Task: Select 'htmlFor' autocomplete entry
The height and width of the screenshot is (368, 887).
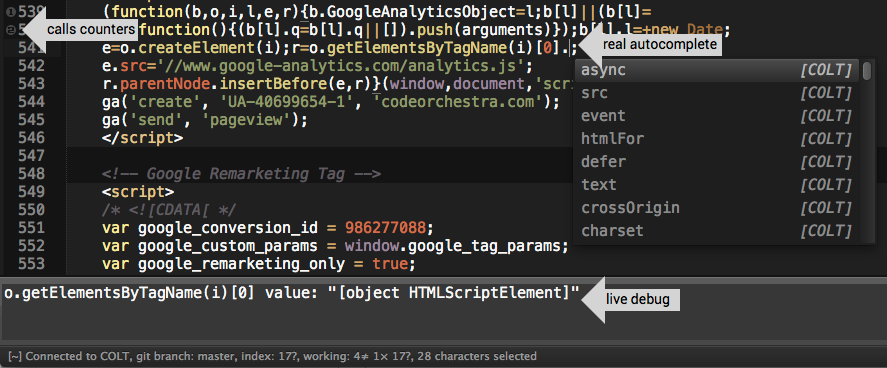Action: click(717, 139)
